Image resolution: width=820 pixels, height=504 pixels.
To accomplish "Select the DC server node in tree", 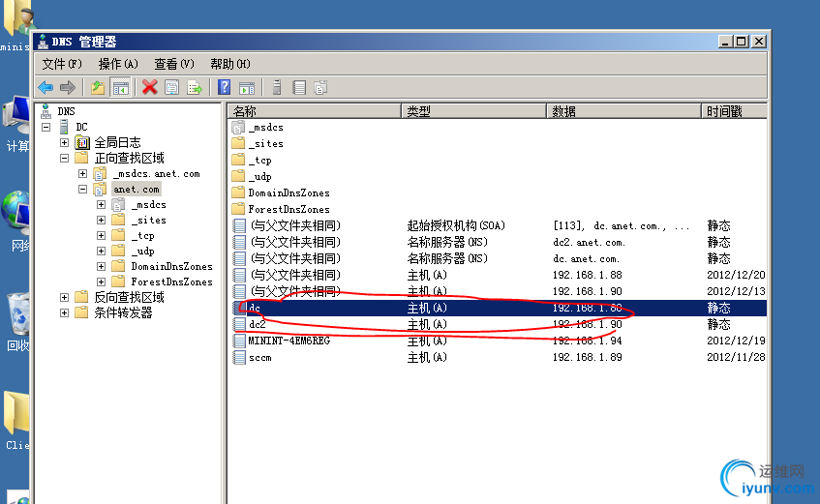I will click(x=81, y=127).
